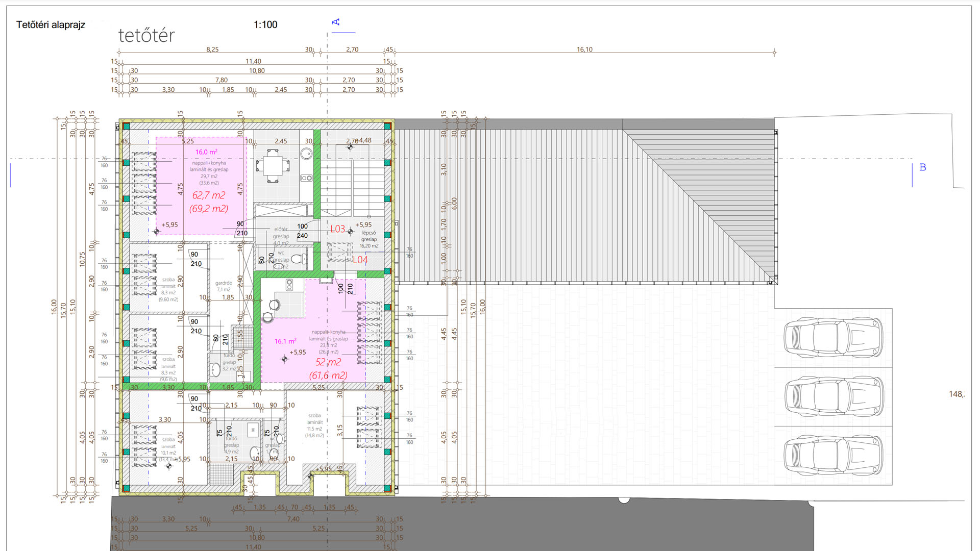Select the magenta '16,1 m²' label
This screenshot has height=551, width=980.
[285, 341]
